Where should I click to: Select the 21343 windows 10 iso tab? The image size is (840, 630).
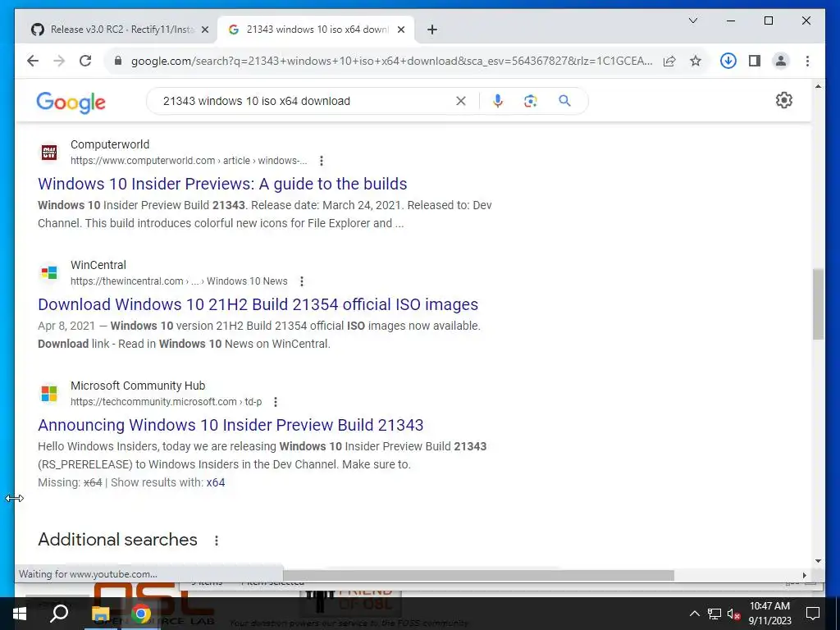point(316,30)
